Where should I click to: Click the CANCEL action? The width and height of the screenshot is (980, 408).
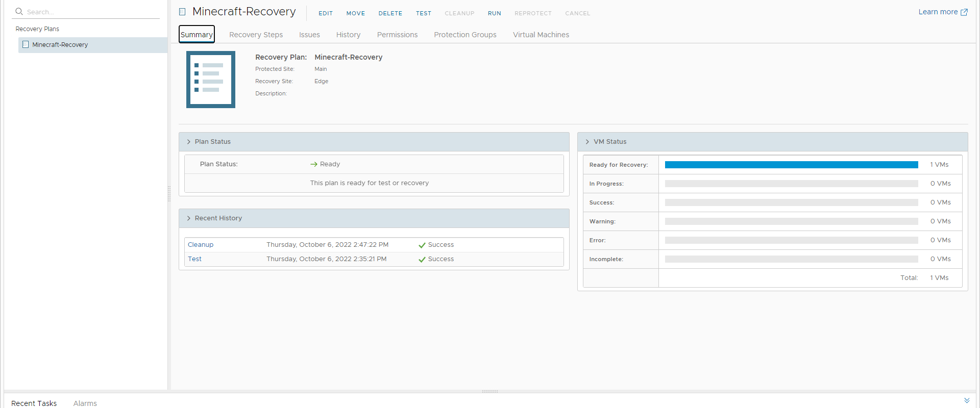pyautogui.click(x=577, y=13)
